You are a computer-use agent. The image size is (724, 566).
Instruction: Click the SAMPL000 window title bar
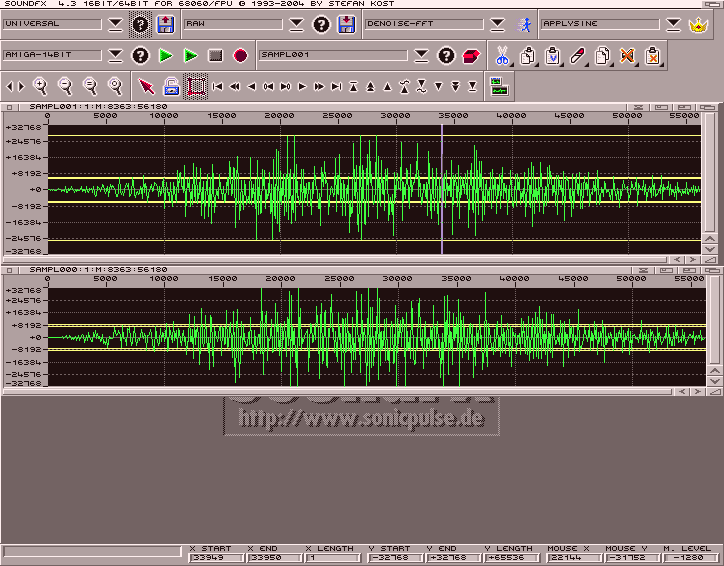(x=323, y=270)
